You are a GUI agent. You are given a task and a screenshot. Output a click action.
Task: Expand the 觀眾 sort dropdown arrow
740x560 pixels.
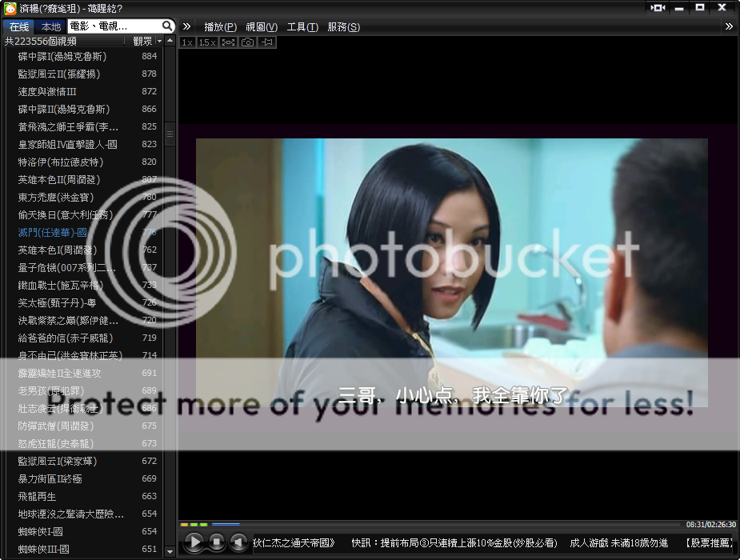(159, 41)
